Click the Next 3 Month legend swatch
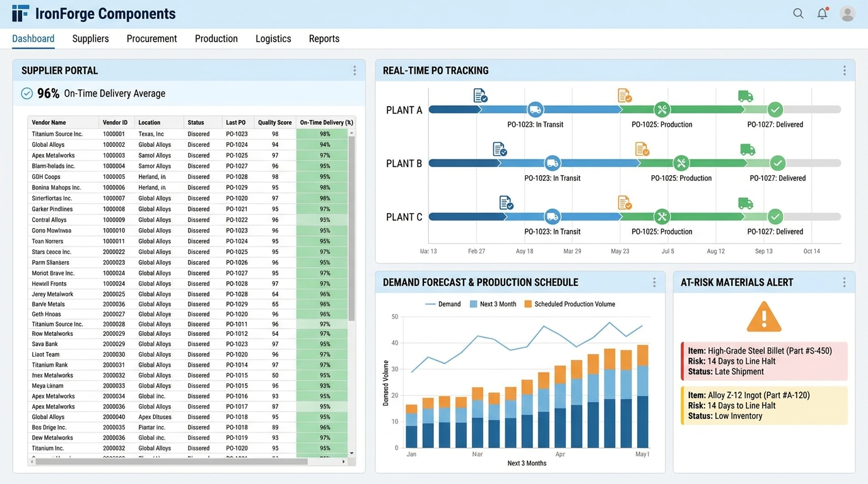 click(x=474, y=304)
